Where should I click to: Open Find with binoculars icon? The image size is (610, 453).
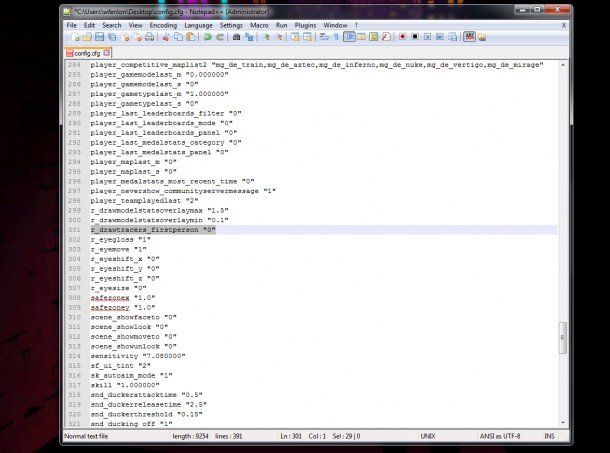tap(236, 37)
